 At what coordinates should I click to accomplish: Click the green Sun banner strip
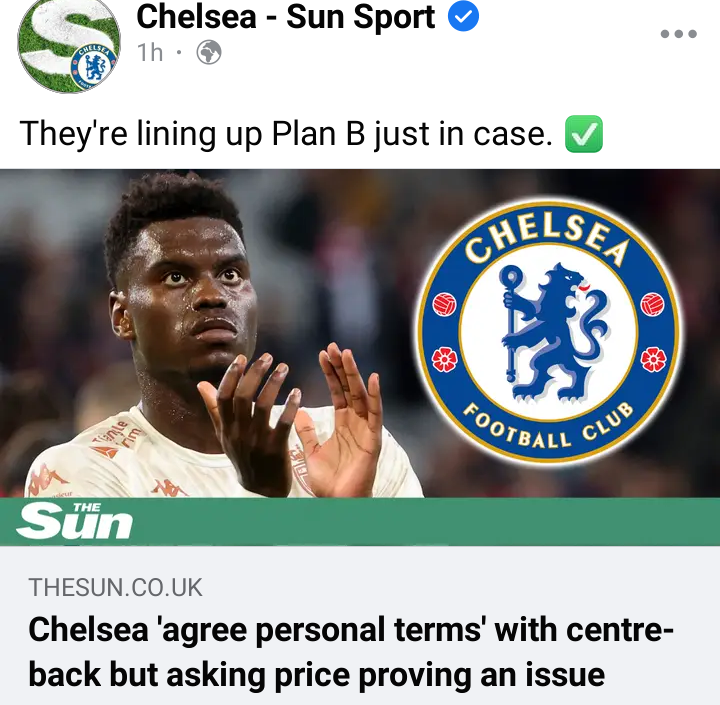point(360,521)
